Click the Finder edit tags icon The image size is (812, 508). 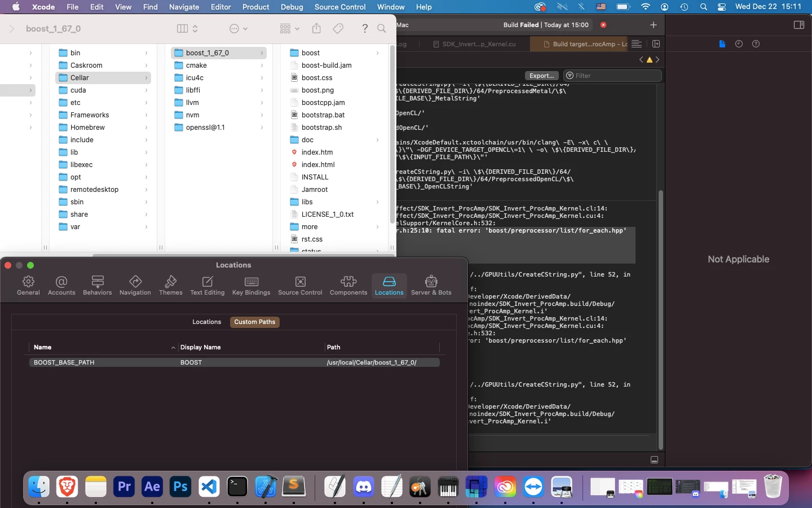(x=338, y=28)
